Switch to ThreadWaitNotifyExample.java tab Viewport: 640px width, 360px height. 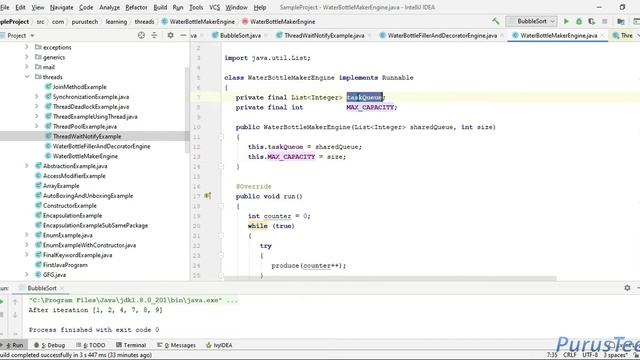tap(324, 36)
